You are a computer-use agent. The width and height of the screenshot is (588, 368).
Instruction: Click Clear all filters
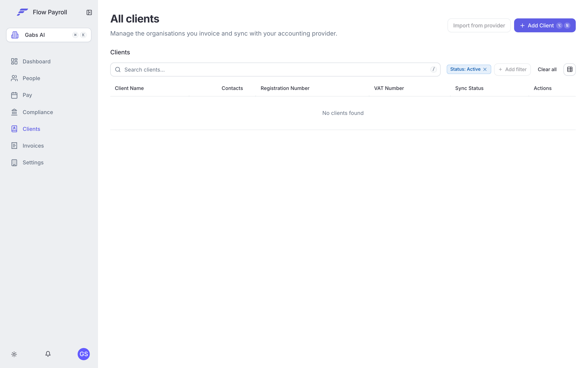[x=547, y=69]
